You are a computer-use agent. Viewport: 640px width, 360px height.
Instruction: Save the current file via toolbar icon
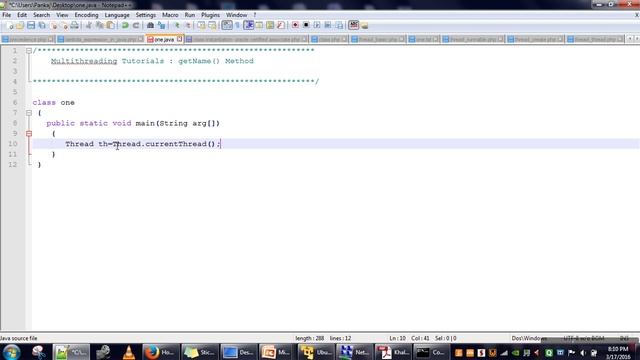(31, 25)
